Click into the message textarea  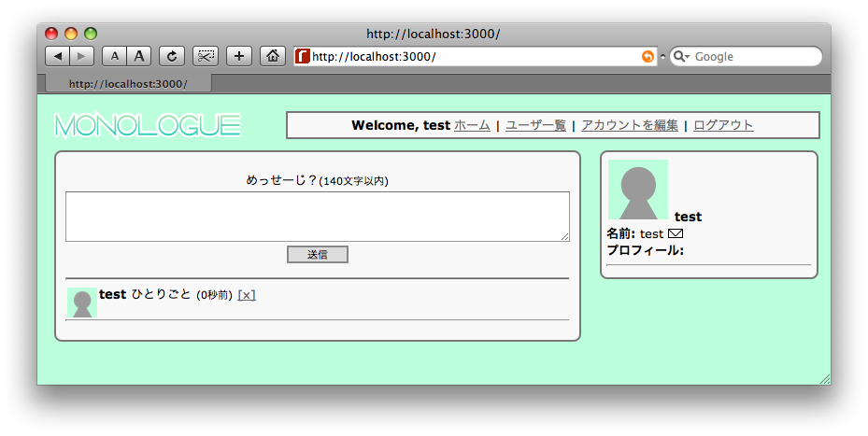click(x=317, y=217)
